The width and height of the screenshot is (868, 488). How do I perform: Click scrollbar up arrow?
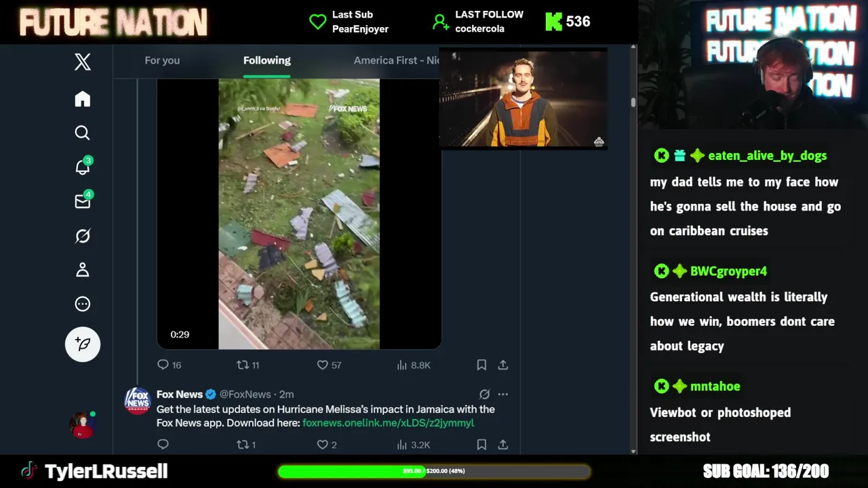coord(633,47)
